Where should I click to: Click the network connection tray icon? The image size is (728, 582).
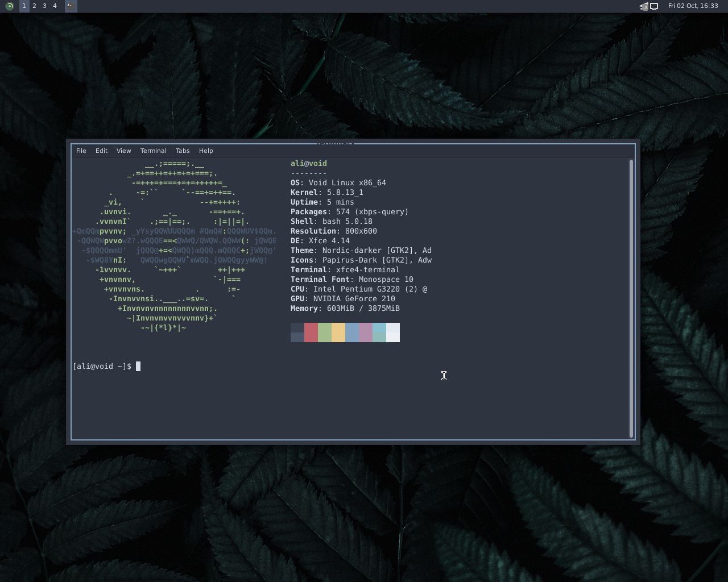[x=654, y=6]
